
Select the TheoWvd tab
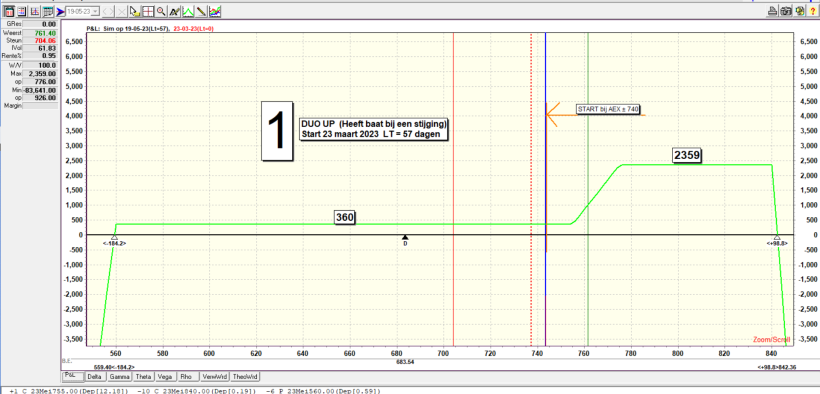coord(245,376)
